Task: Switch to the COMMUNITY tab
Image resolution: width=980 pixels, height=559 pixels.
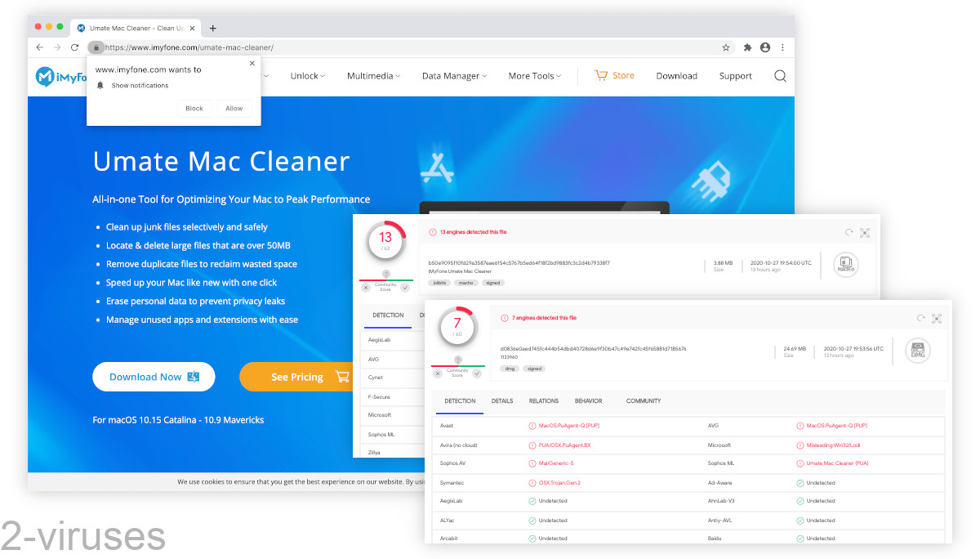Action: 644,401
